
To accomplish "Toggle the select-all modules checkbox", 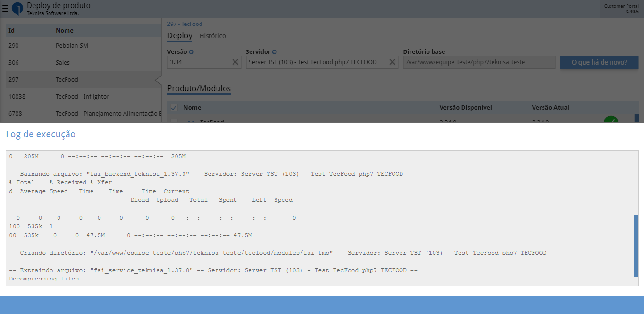I will tap(174, 108).
